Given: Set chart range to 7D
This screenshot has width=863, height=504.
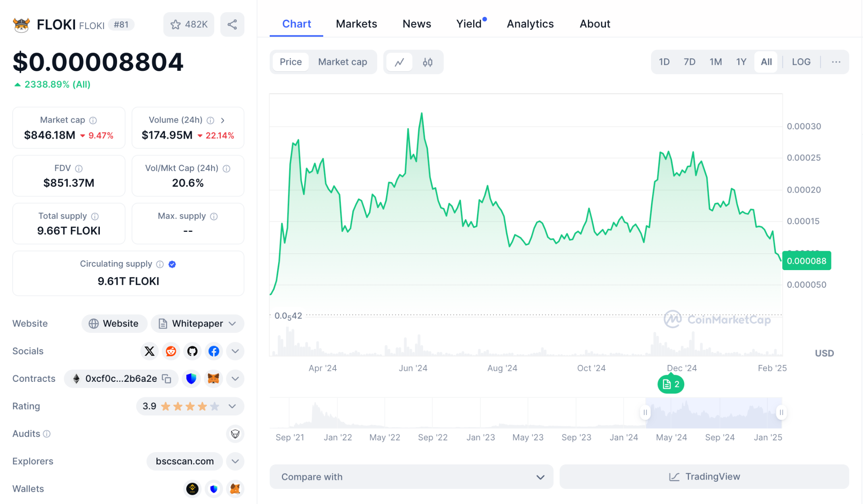Looking at the screenshot, I should tap(689, 62).
